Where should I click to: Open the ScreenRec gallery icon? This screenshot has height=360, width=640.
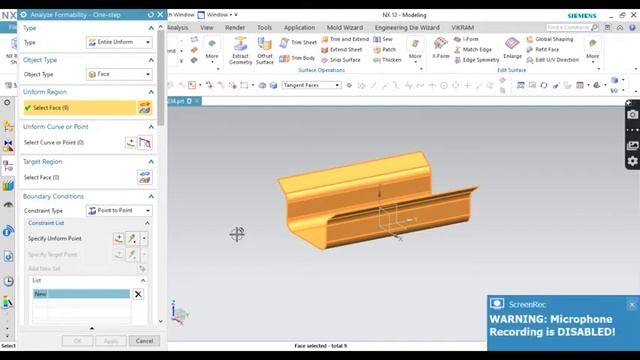click(x=632, y=146)
